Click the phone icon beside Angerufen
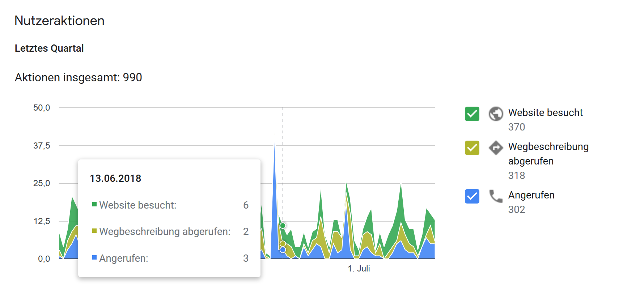 tap(496, 196)
